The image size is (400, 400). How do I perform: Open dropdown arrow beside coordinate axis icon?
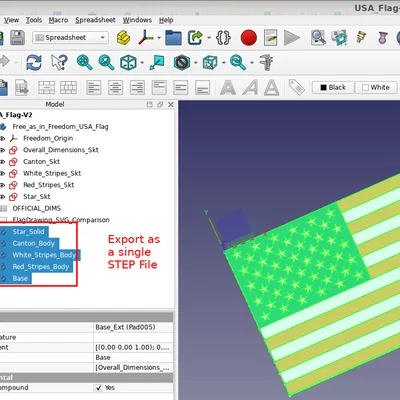[159, 38]
